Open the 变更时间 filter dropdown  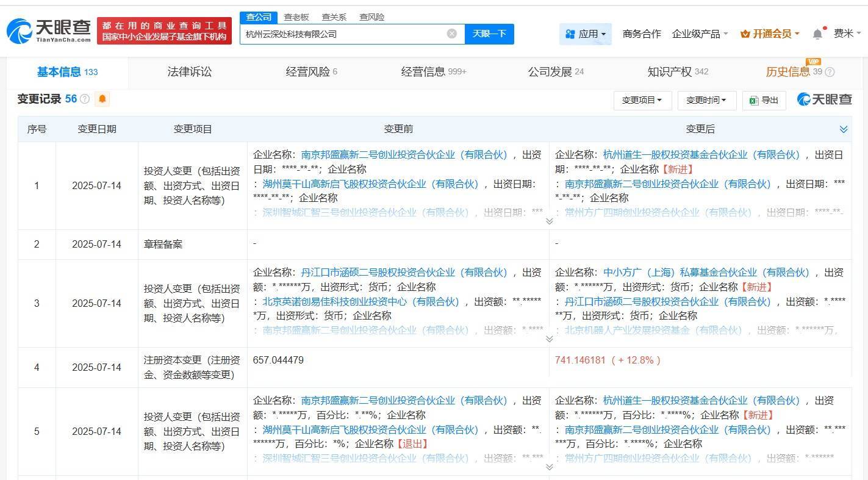click(706, 100)
